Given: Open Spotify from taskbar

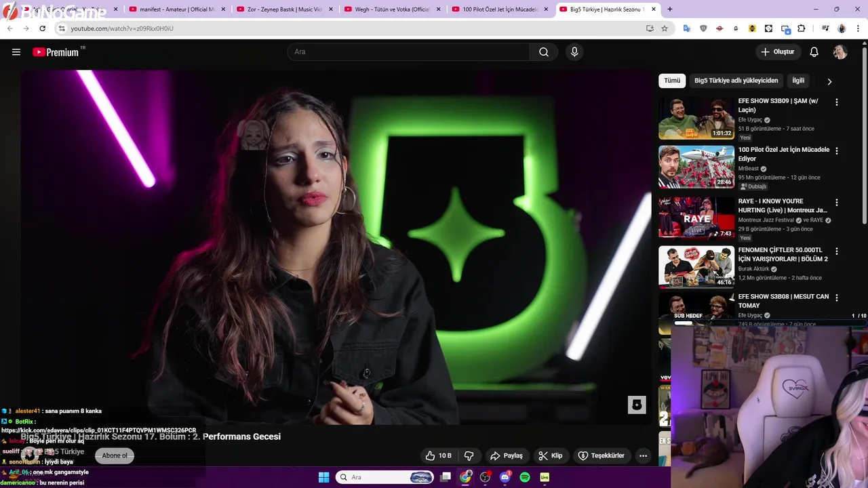Looking at the screenshot, I should pos(524,477).
